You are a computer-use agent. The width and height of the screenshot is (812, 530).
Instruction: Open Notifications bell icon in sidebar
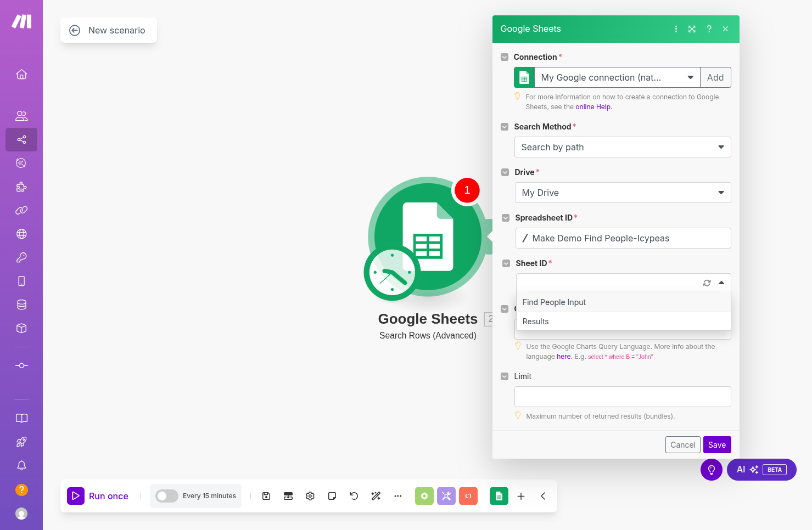(21, 465)
